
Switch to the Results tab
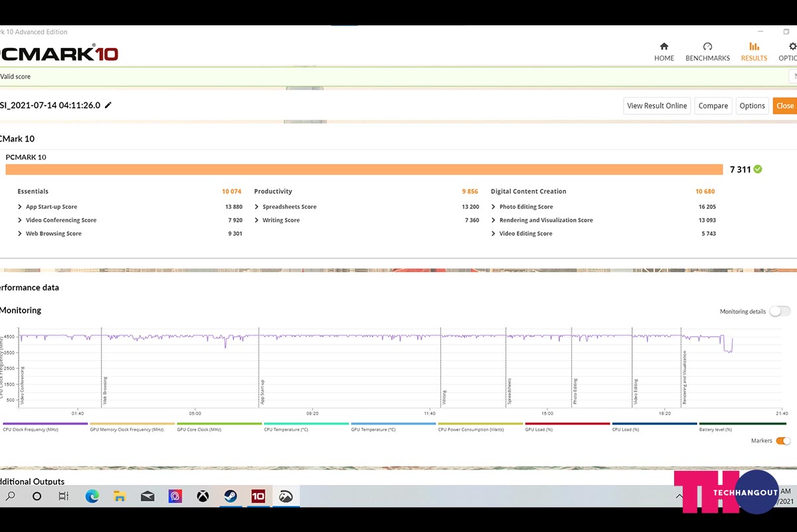coord(754,52)
